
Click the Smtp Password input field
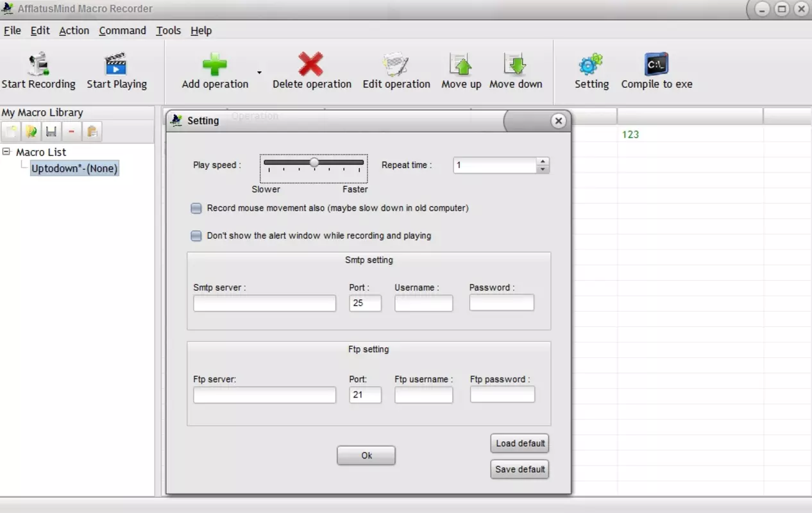pos(502,303)
